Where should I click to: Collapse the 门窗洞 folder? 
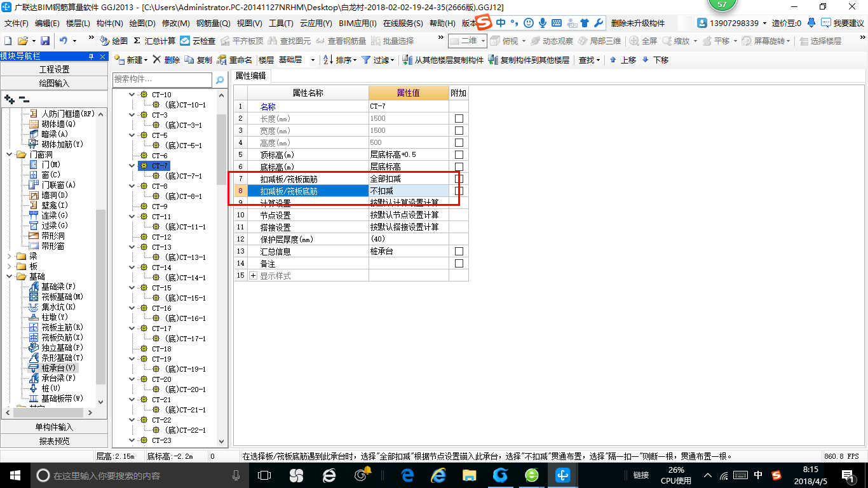10,154
